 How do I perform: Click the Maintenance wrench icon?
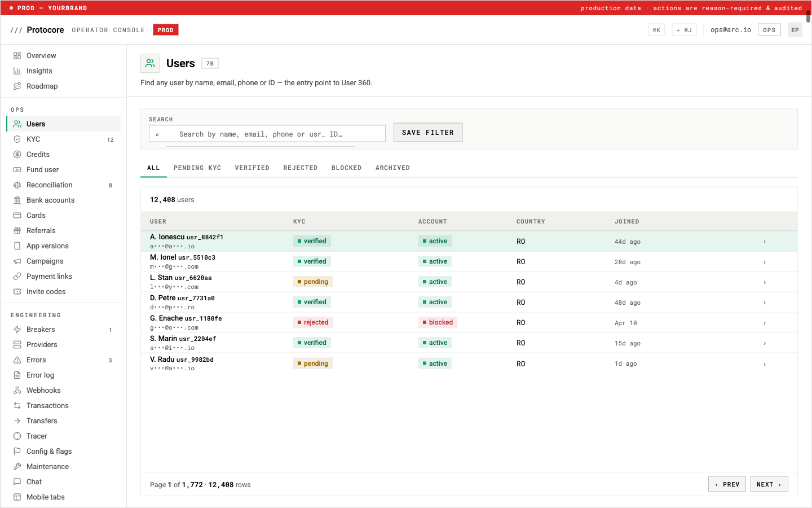[x=17, y=467]
